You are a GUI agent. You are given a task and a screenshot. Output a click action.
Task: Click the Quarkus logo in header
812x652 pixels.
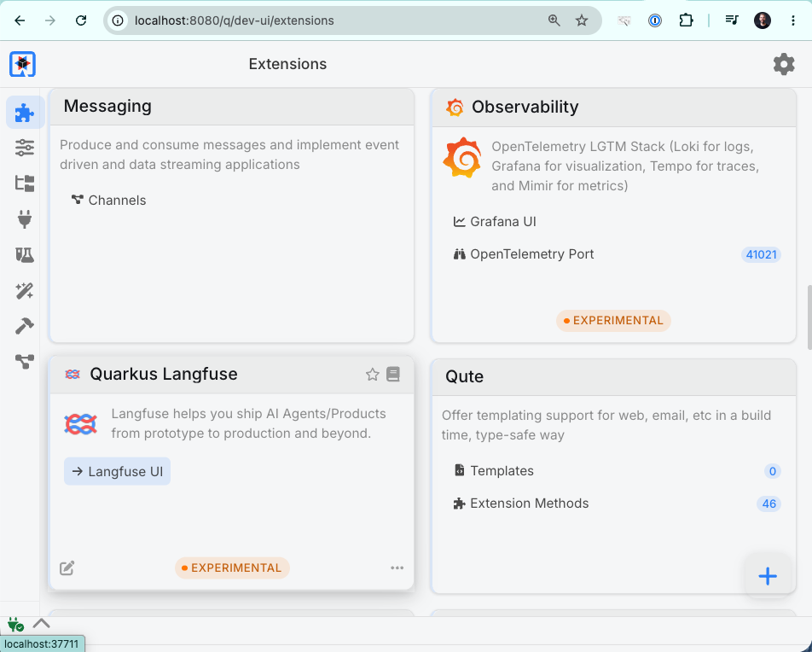(x=22, y=64)
